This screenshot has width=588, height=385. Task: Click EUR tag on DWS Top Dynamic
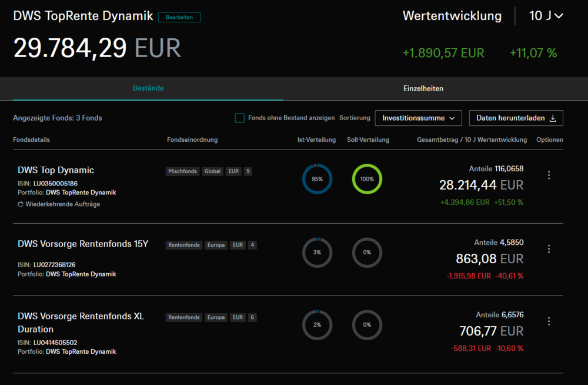(x=233, y=171)
